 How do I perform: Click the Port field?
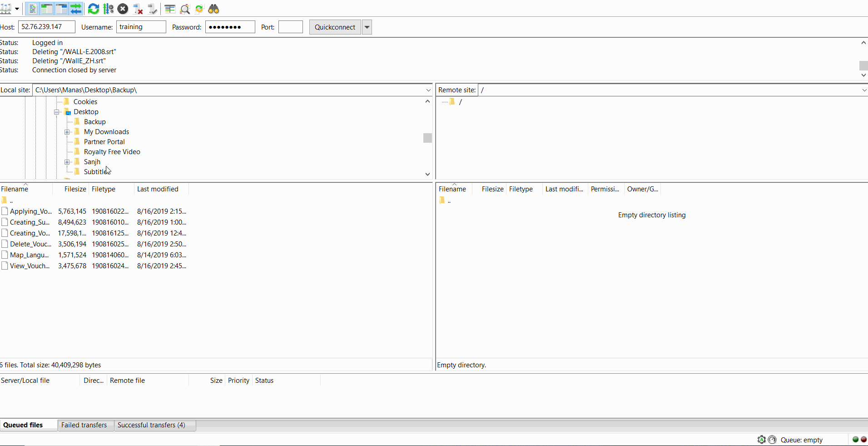pyautogui.click(x=291, y=27)
